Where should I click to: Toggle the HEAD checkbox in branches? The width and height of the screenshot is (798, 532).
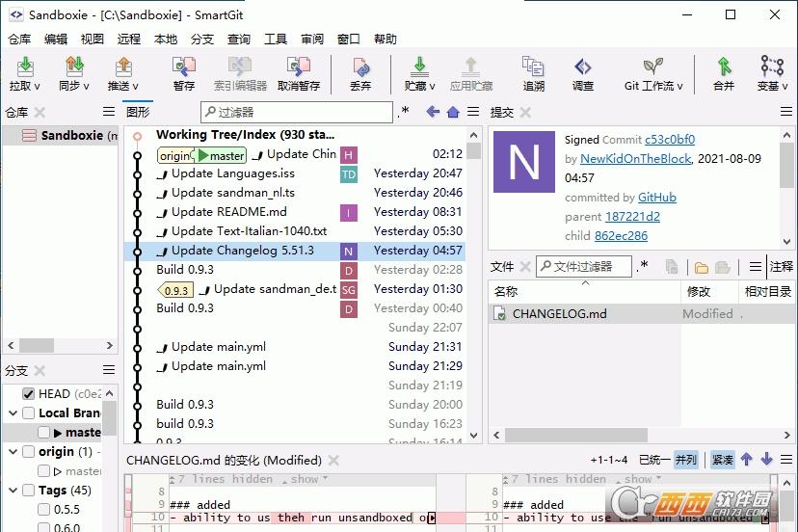click(29, 393)
